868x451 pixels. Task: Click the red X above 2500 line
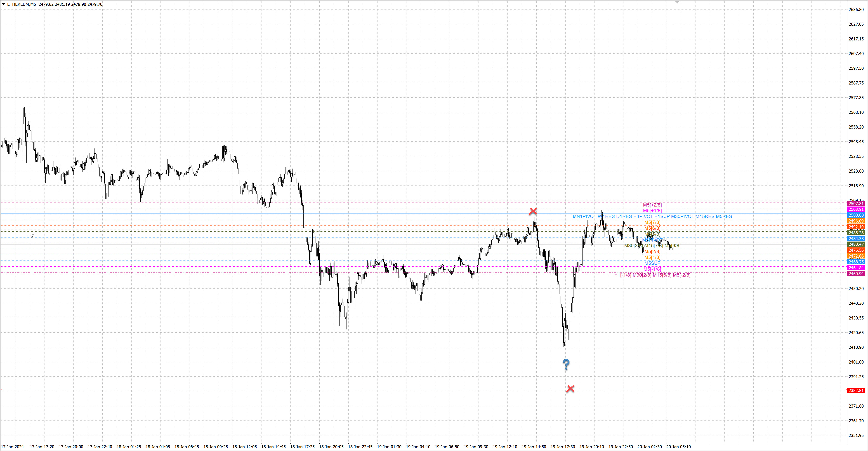[533, 211]
